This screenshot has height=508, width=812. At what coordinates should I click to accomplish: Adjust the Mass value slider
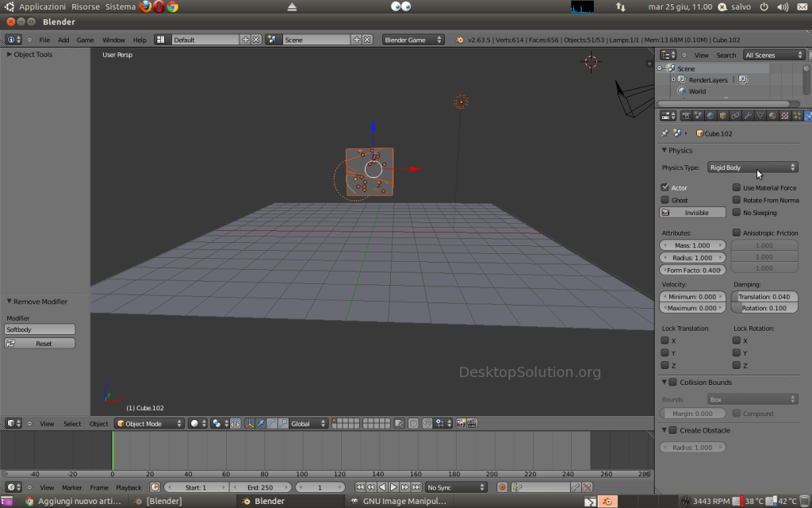click(x=693, y=246)
